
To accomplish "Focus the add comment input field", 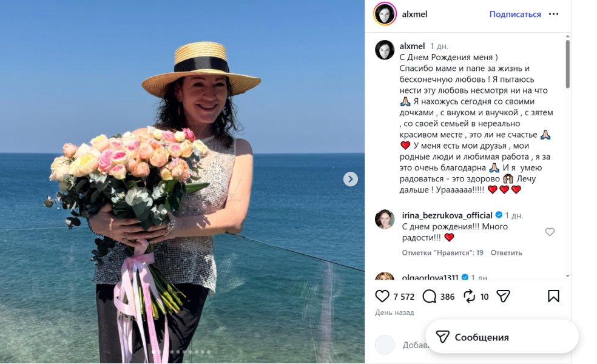I will pos(415,345).
